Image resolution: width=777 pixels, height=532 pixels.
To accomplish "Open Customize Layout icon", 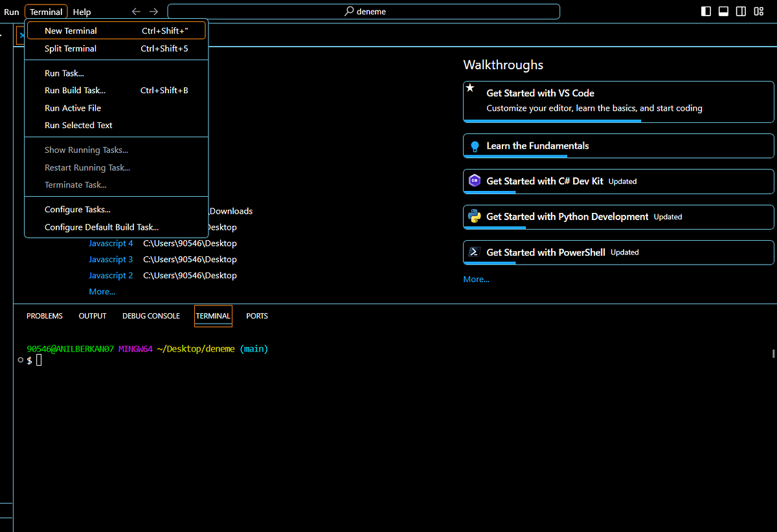I will coord(759,12).
